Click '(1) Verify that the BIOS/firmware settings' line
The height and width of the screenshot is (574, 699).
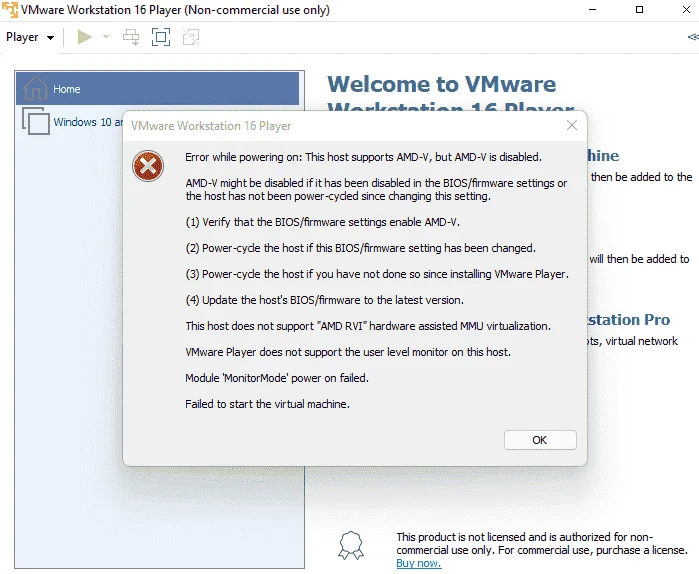coord(322,222)
